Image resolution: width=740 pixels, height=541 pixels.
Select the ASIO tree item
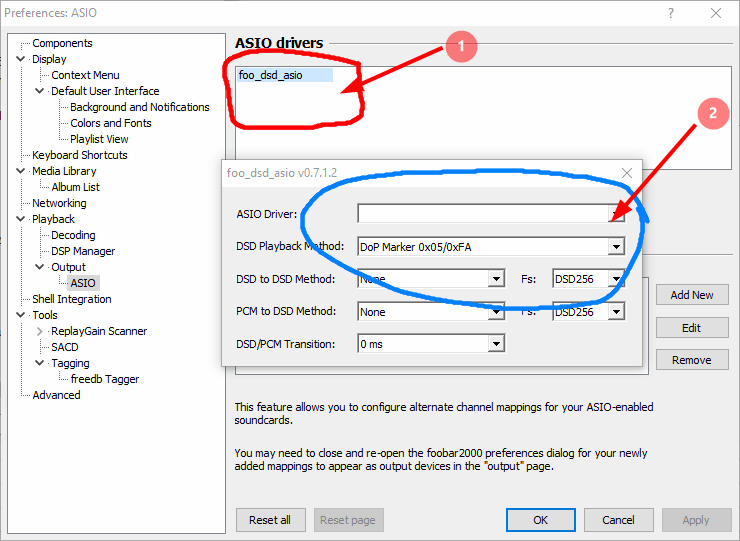coord(83,283)
